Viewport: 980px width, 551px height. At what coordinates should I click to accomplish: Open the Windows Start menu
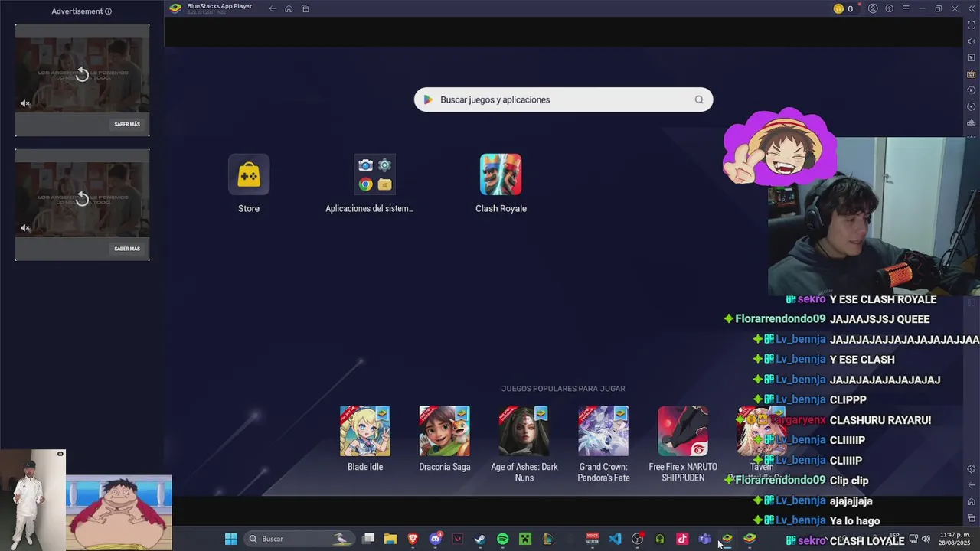point(230,539)
